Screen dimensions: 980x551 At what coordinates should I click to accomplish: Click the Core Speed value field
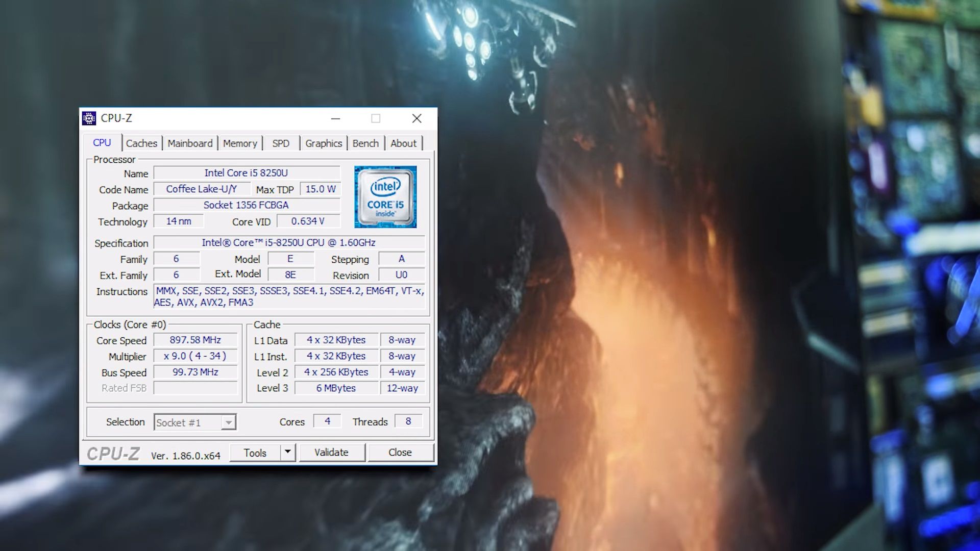tap(195, 340)
